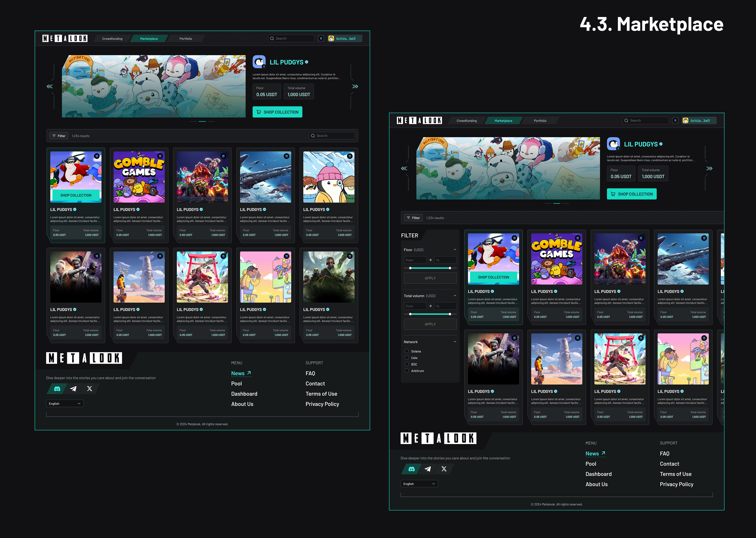Open English language dropdown in left footer

(x=65, y=404)
